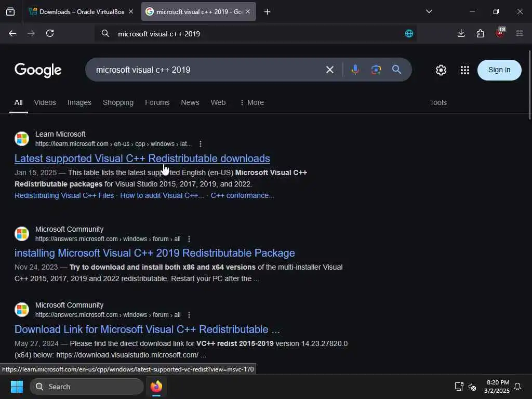This screenshot has height=399, width=532.
Task: Open Download Link for Microsoft Visual C++ Redistributable
Action: coord(147,329)
